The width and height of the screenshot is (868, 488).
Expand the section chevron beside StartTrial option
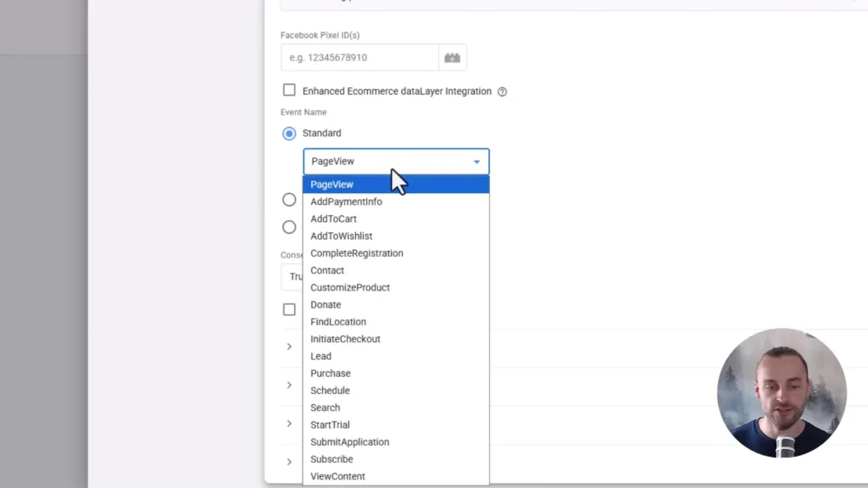[289, 424]
